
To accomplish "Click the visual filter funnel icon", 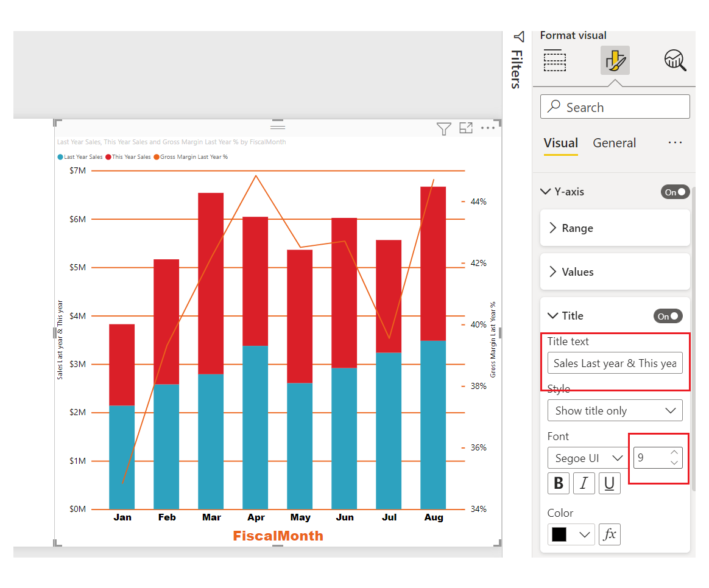I will [x=443, y=129].
